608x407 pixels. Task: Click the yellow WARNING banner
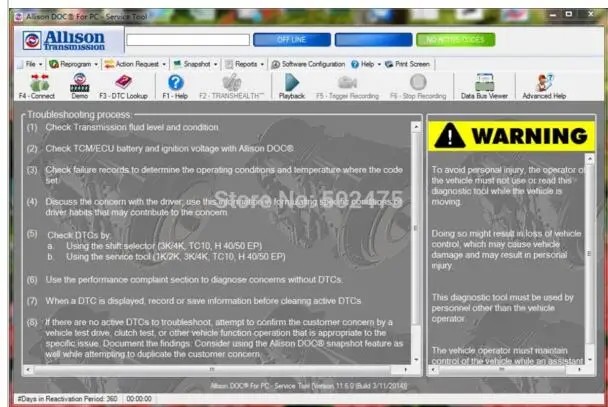[x=511, y=136]
